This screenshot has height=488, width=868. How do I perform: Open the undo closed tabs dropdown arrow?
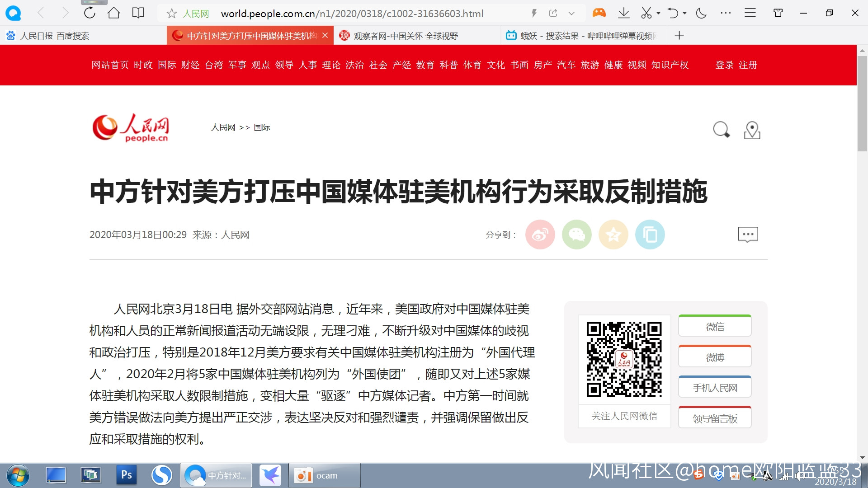(x=684, y=14)
